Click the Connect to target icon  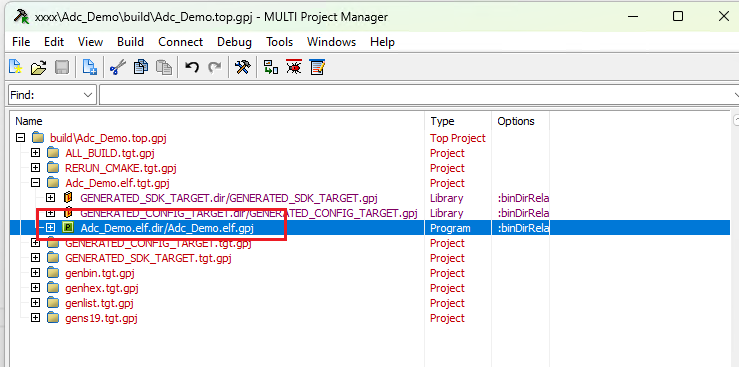pos(271,68)
